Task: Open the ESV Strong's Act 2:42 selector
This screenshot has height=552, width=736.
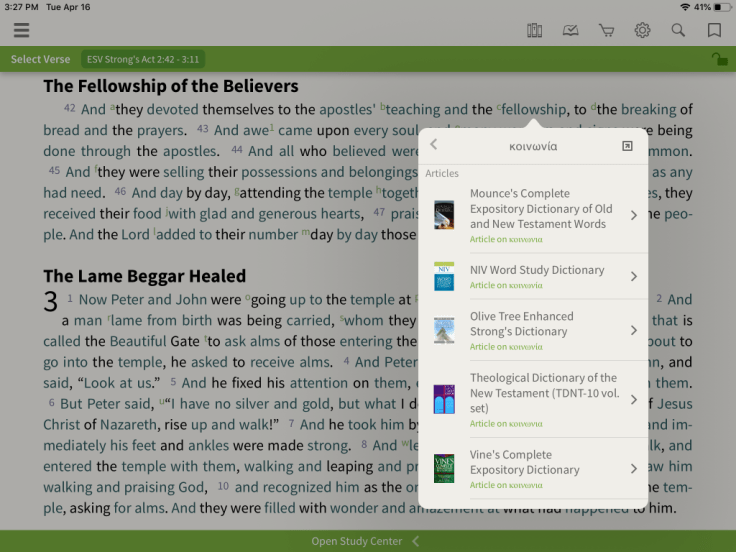Action: tap(143, 60)
